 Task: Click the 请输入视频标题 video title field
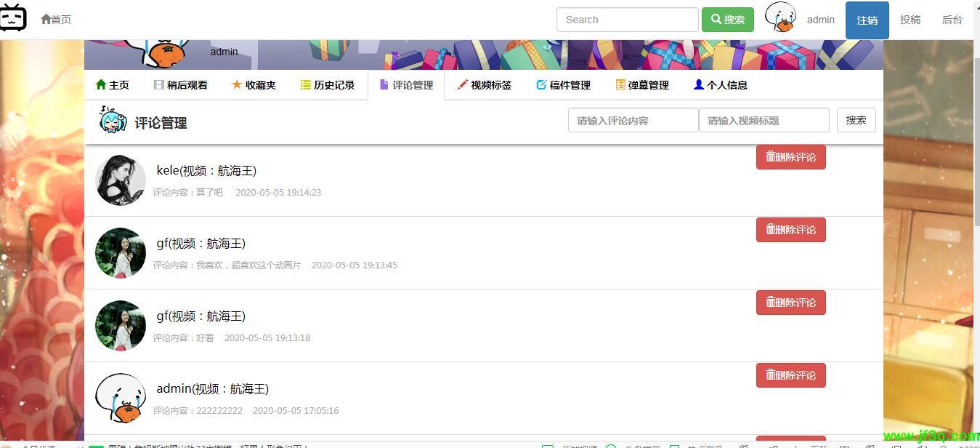point(764,121)
